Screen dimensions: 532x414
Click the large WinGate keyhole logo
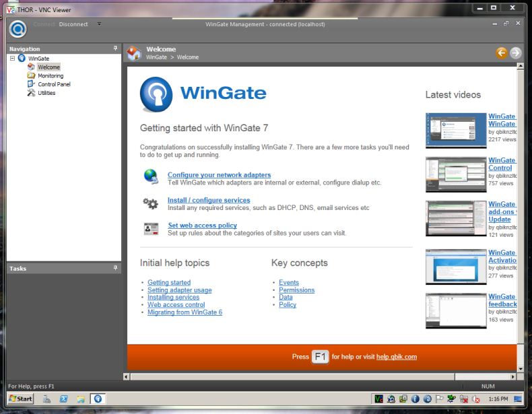pos(156,95)
